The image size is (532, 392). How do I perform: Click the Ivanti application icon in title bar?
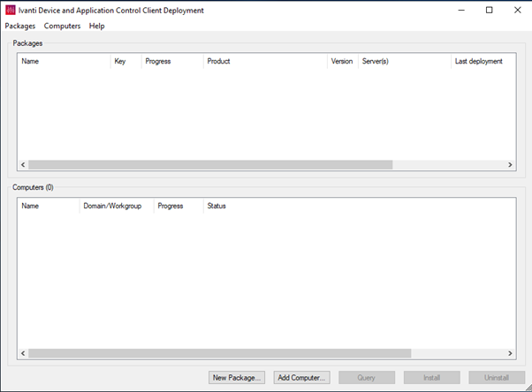click(x=11, y=11)
